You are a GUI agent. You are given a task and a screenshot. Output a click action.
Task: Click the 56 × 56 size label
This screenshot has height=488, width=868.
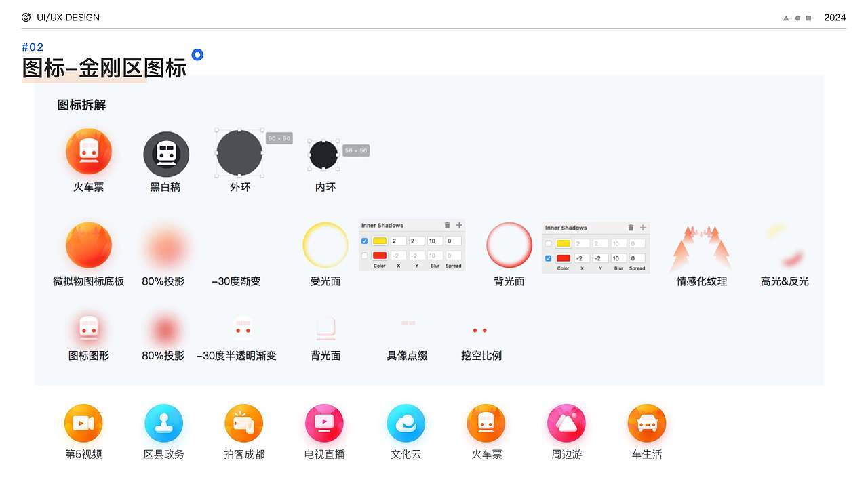tap(355, 150)
